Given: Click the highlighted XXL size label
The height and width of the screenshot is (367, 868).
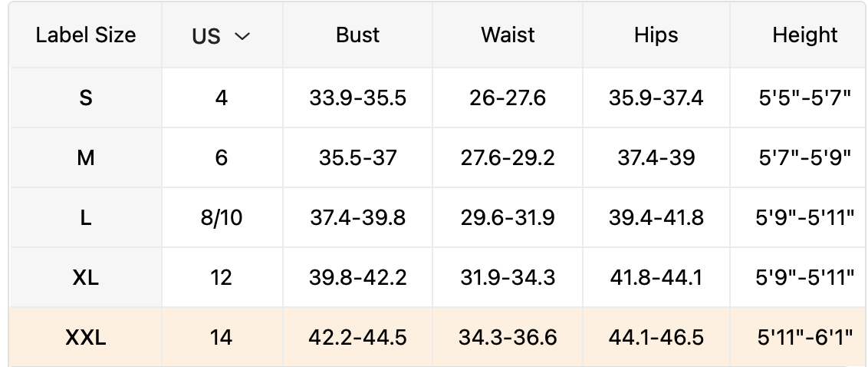Looking at the screenshot, I should [x=86, y=337].
